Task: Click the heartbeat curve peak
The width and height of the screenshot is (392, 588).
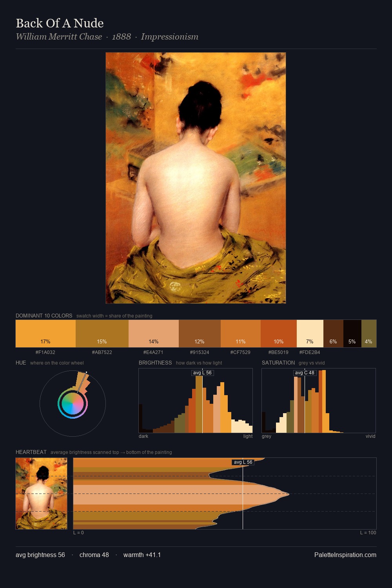Action: 289,494
